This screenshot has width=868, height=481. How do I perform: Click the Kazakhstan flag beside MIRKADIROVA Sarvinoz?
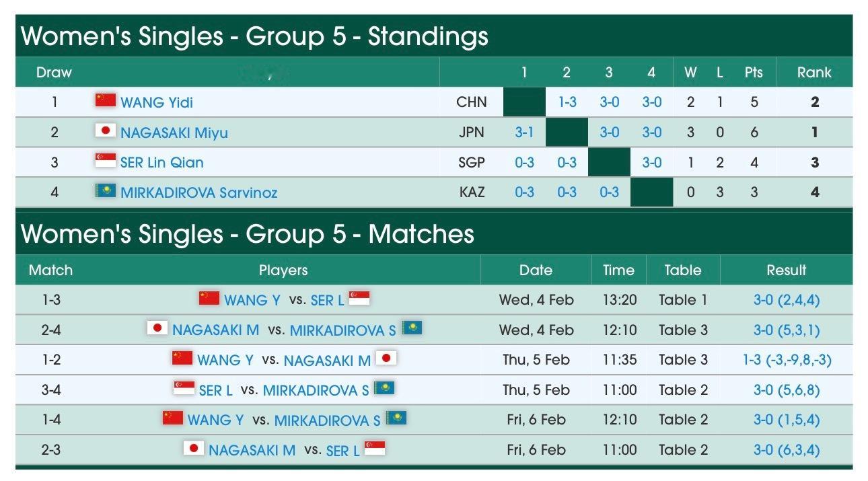coord(106,191)
